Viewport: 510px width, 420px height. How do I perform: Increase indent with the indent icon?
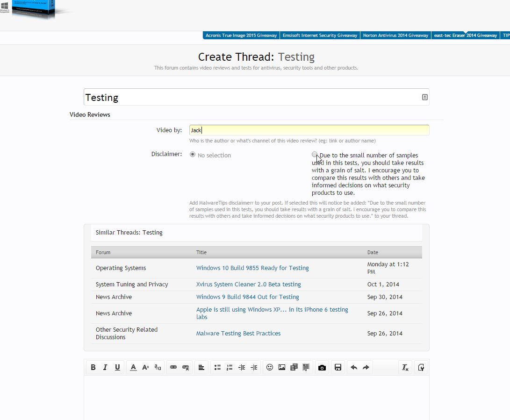[254, 367]
